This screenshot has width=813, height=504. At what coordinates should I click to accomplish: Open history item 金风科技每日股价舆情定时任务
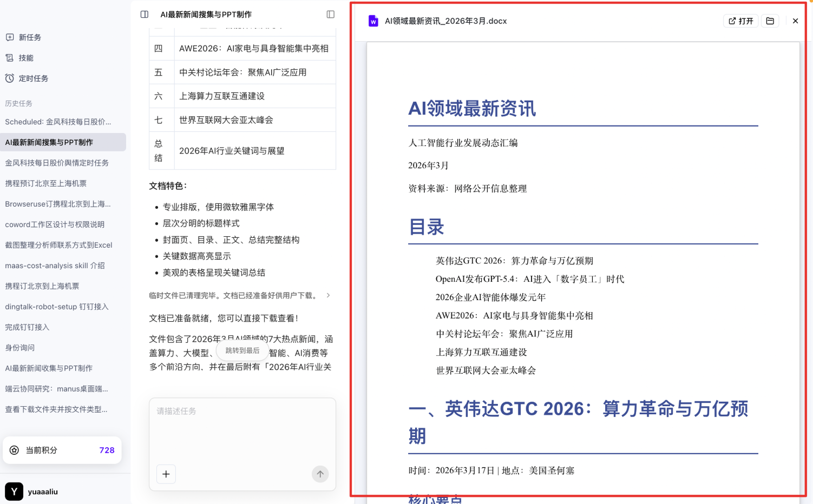pos(57,163)
